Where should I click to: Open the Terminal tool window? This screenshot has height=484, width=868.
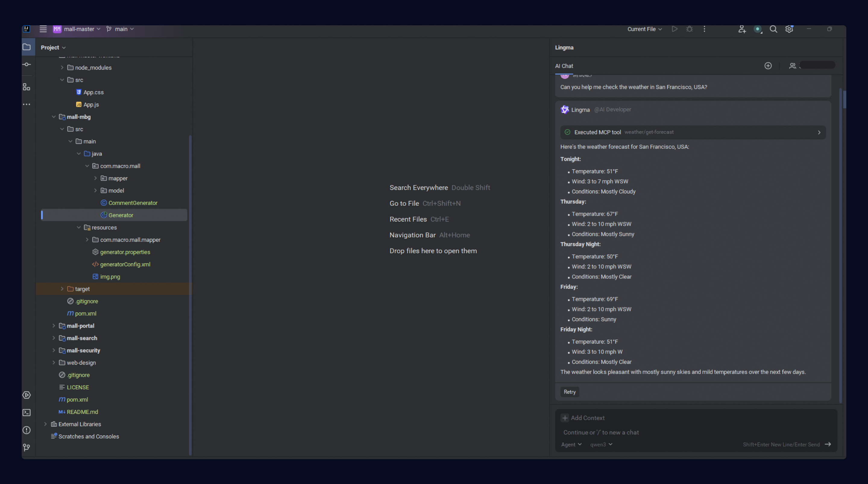27,413
